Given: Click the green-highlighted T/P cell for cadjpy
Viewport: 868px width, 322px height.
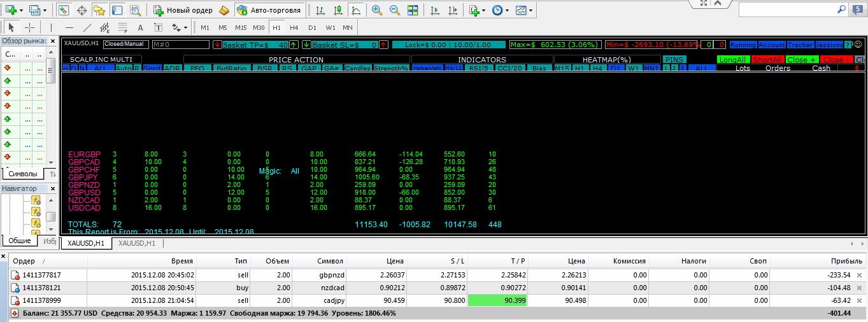Looking at the screenshot, I should (497, 300).
